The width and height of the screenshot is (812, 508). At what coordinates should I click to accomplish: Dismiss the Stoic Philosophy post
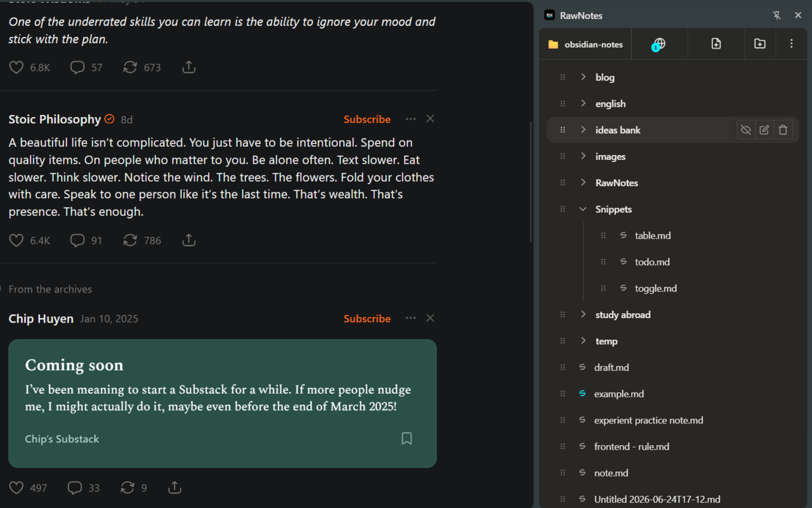coord(430,119)
